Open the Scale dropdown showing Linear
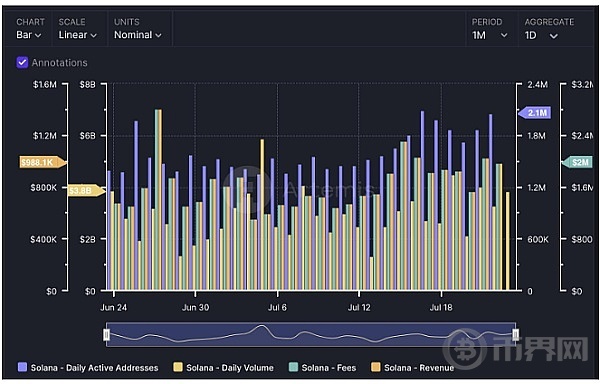Viewport: 600px width, 384px height. [x=77, y=35]
